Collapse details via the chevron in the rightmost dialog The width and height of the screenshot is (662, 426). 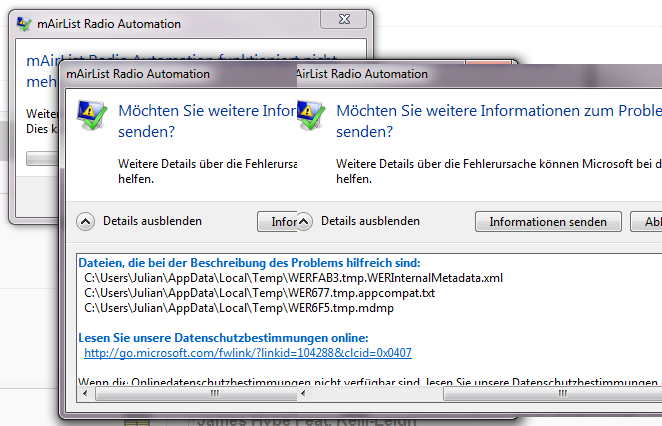click(305, 221)
